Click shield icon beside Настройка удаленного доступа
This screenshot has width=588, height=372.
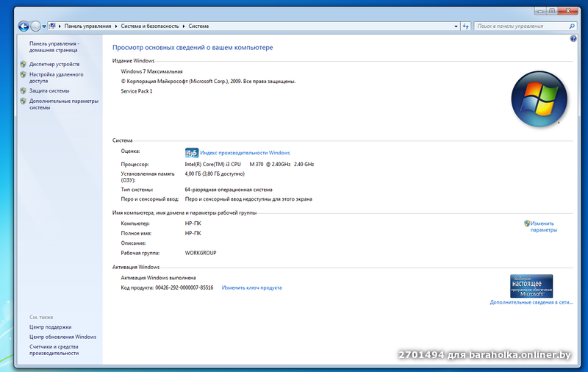pos(24,75)
